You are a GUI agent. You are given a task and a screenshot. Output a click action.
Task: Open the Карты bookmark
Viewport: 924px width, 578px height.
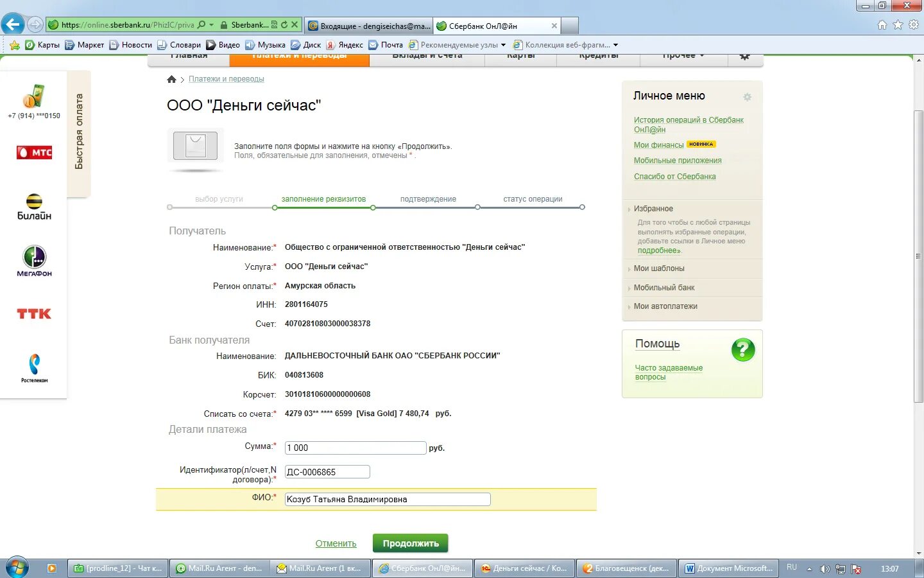[42, 45]
